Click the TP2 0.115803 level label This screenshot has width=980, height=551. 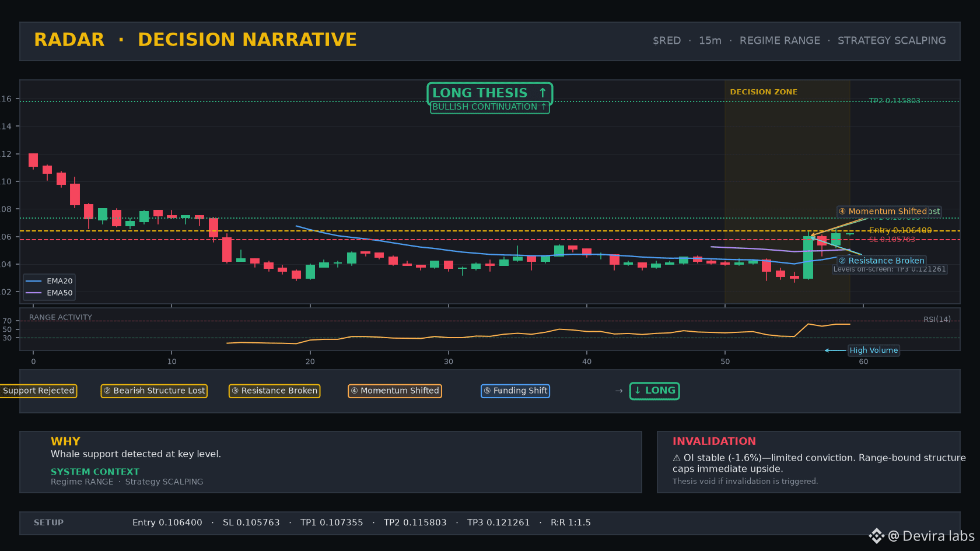coord(894,101)
